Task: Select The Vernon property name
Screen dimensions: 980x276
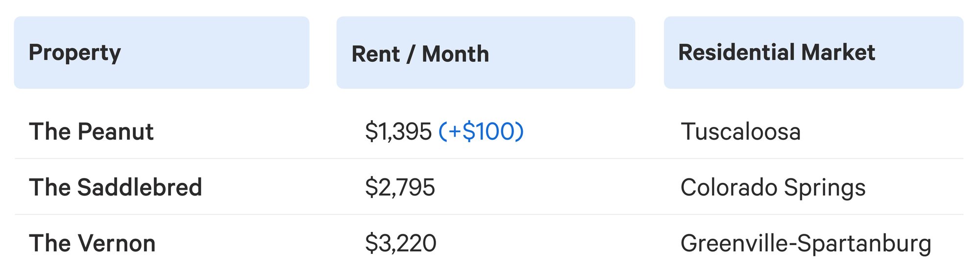Action: tap(93, 243)
